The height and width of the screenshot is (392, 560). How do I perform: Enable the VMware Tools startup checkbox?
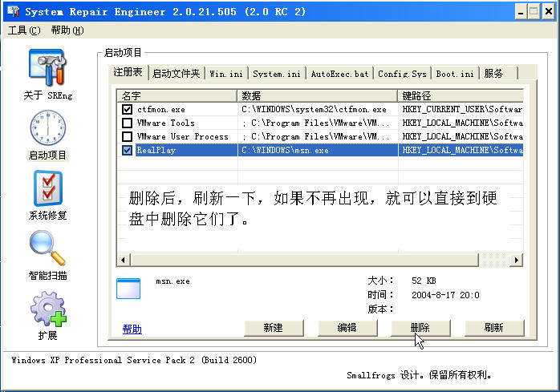click(127, 123)
